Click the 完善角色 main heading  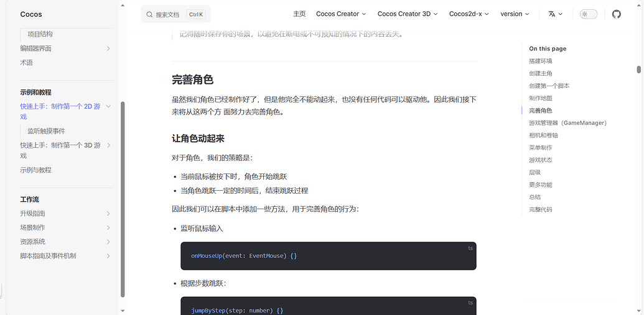coord(192,80)
